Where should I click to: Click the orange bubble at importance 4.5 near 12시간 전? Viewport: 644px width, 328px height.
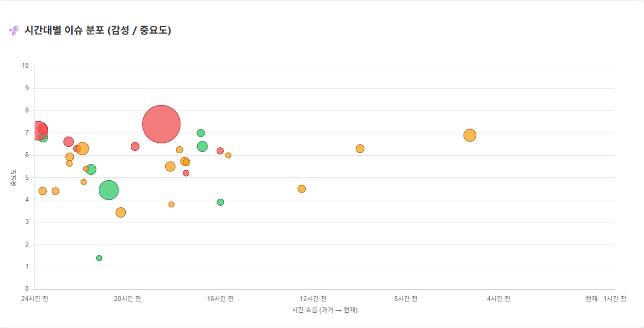tap(302, 189)
